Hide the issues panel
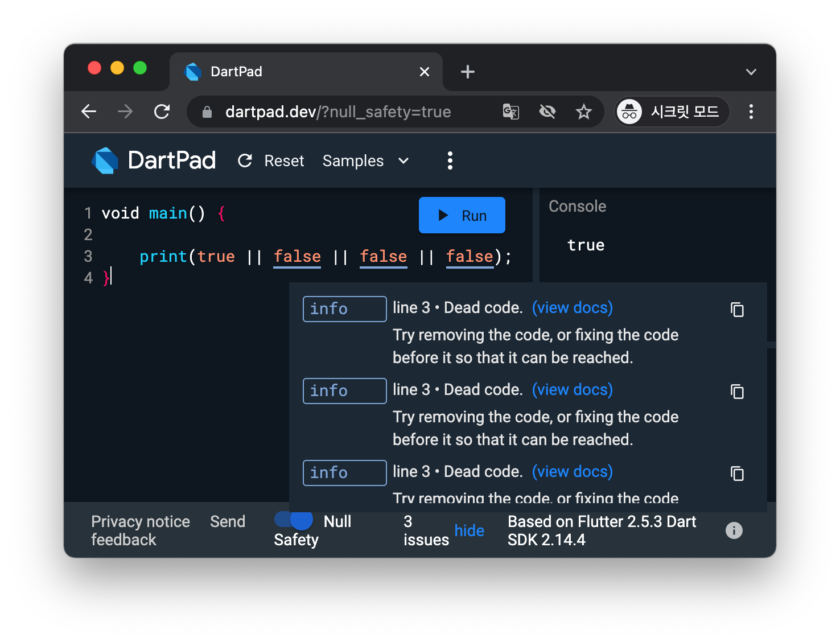Viewport: 840px width, 642px height. (469, 530)
